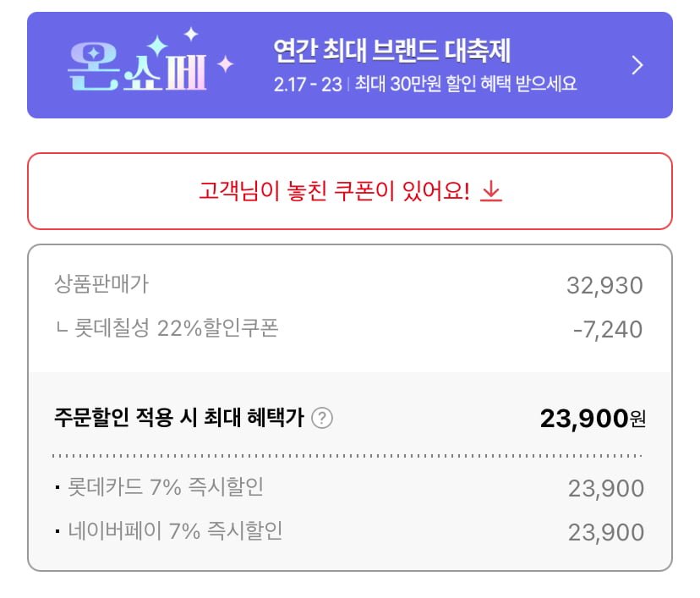Image resolution: width=700 pixels, height=598 pixels.
Task: Tap 최대 30만원 할인 혜택 받으세요 subtitle
Action: pyautogui.click(x=466, y=85)
